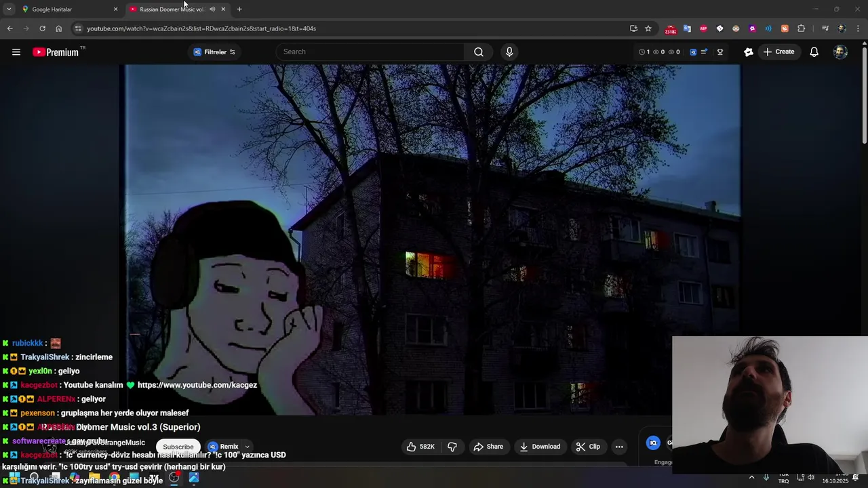The width and height of the screenshot is (868, 488).
Task: View site information icon in address bar
Action: tap(78, 28)
